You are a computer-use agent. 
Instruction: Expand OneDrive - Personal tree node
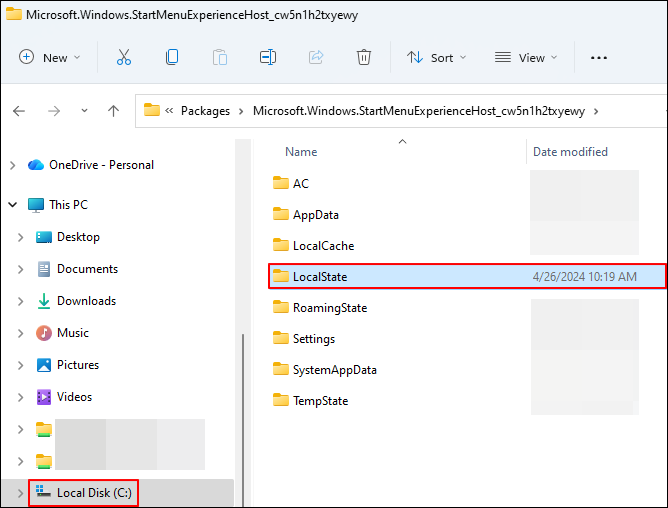[x=13, y=165]
